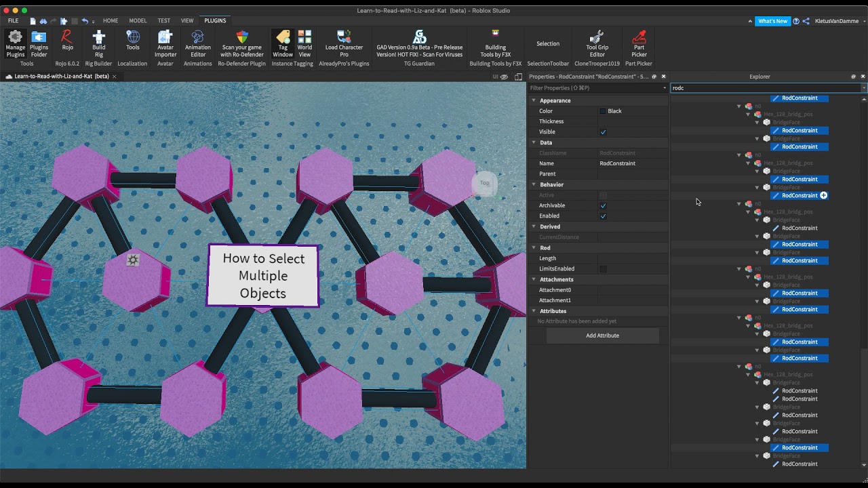Screen dimensions: 868x488
Task: Launch the Animation Editor
Action: coord(197,43)
